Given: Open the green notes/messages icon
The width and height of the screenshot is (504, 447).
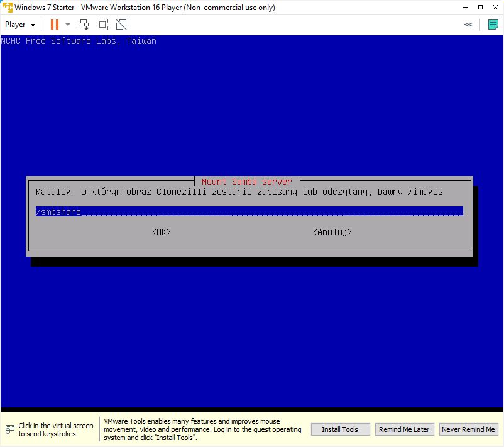Looking at the screenshot, I should [x=493, y=25].
